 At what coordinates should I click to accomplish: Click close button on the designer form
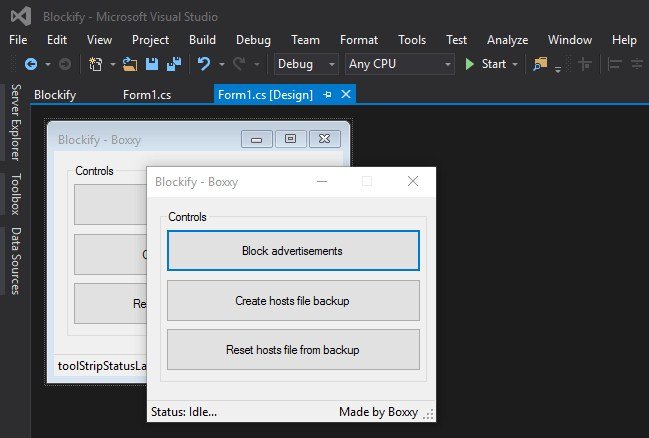325,139
